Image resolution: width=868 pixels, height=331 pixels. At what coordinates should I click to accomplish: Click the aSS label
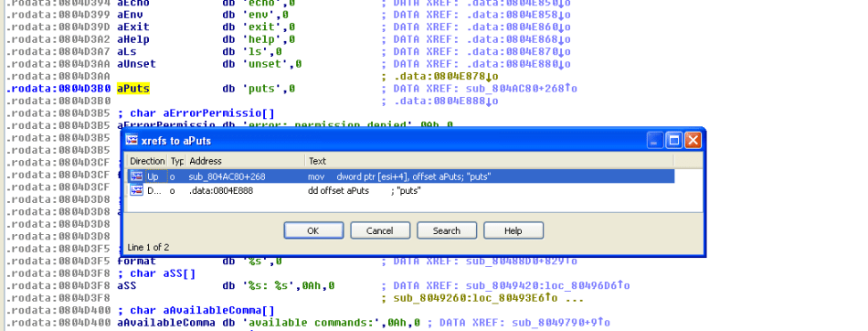[x=127, y=285]
